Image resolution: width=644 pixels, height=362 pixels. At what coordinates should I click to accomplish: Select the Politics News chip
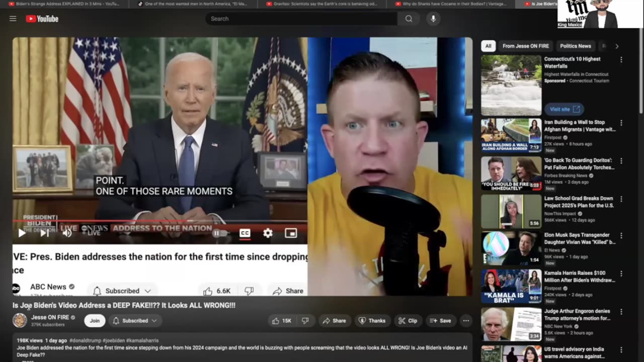click(576, 46)
